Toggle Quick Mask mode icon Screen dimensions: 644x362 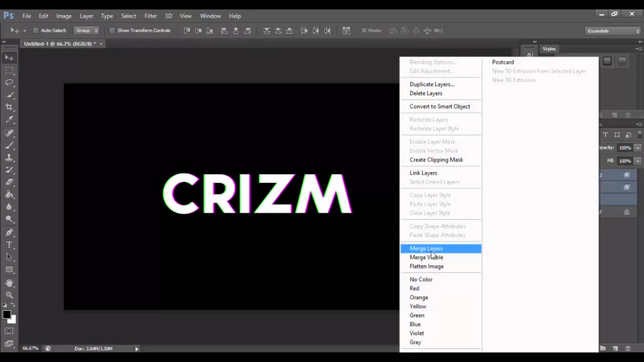click(x=9, y=331)
